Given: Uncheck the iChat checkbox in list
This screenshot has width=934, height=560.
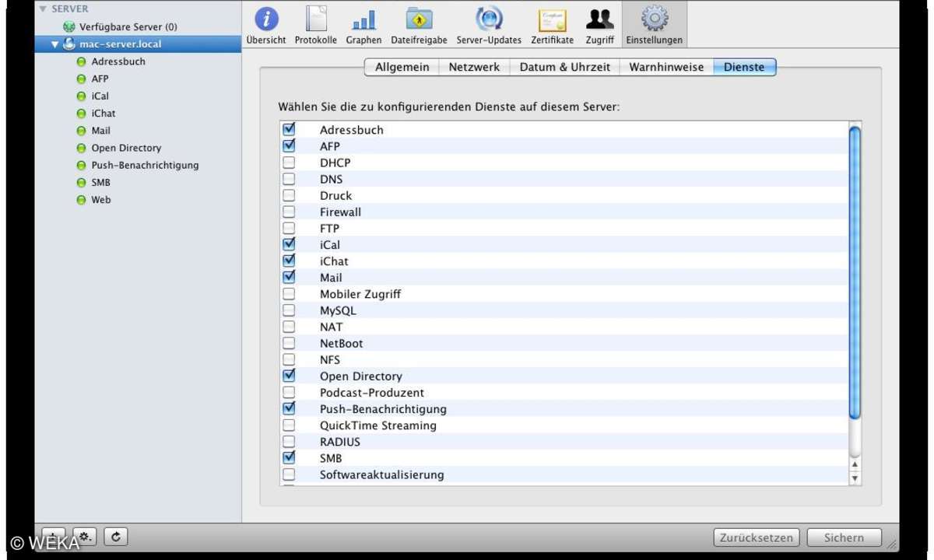Looking at the screenshot, I should (x=289, y=261).
